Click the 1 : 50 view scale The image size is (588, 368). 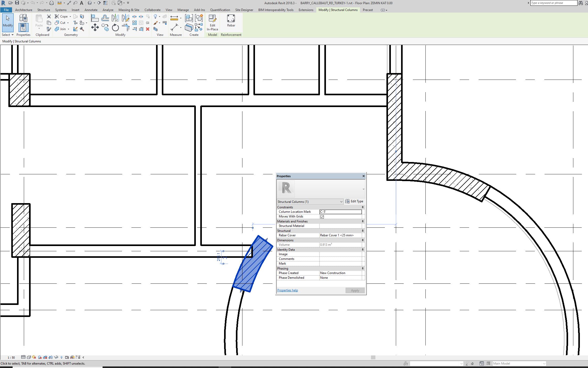coord(11,358)
